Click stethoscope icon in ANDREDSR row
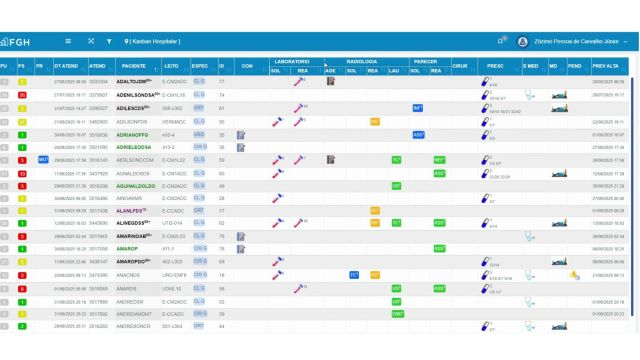Viewport: 640px width, 360px height. [530, 302]
